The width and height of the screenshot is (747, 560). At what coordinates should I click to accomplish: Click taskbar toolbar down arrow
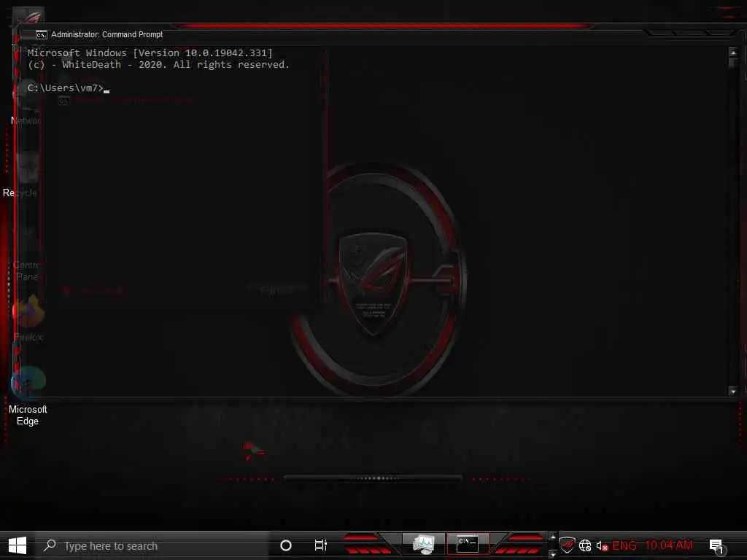553,554
